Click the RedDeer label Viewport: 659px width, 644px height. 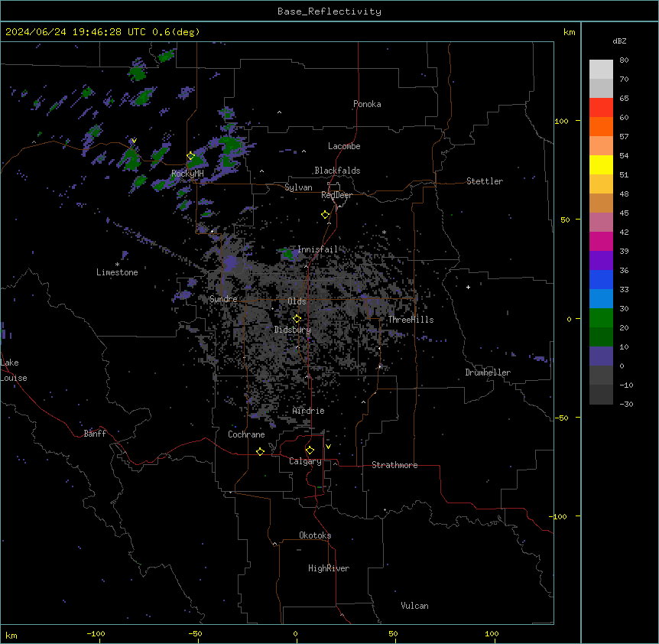coord(336,195)
